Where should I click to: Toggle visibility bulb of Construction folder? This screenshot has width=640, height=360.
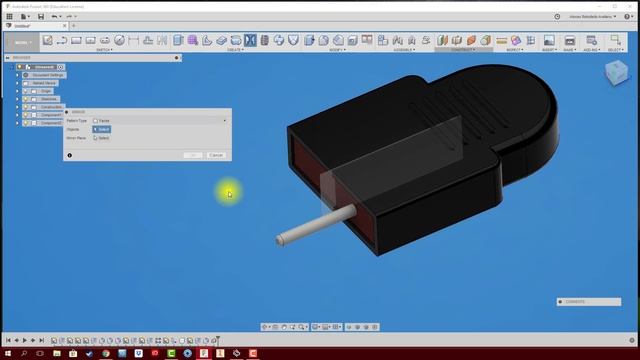tap(26, 107)
